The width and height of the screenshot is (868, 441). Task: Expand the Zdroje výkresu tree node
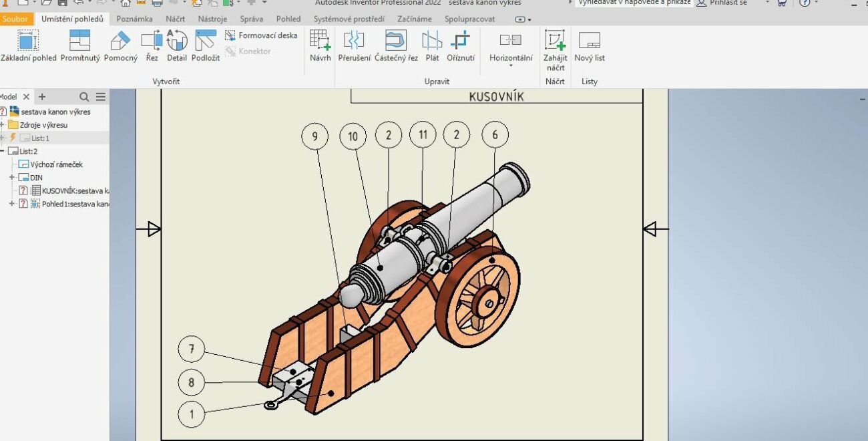click(3, 125)
